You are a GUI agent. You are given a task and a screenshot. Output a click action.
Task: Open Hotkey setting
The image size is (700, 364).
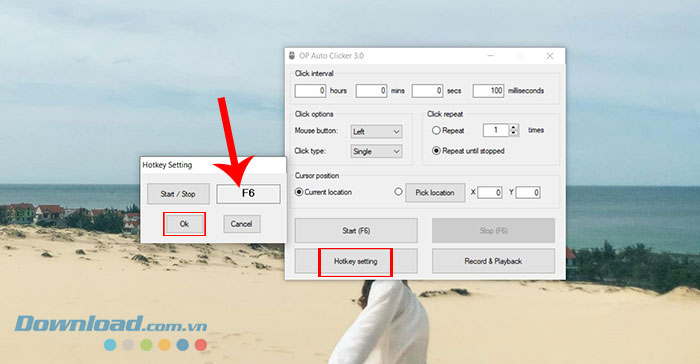[x=356, y=261]
